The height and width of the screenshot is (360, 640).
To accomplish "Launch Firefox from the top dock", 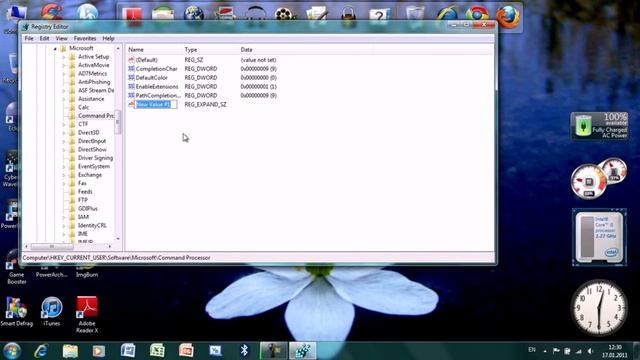I will tap(507, 17).
